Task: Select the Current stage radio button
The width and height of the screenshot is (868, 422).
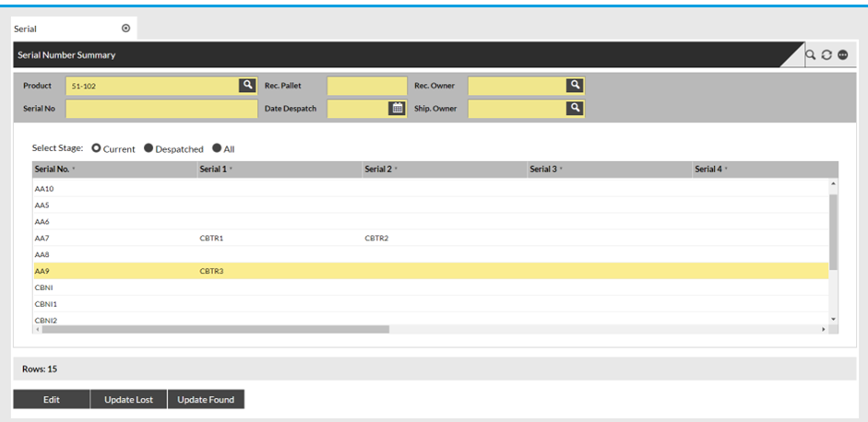Action: pos(96,148)
